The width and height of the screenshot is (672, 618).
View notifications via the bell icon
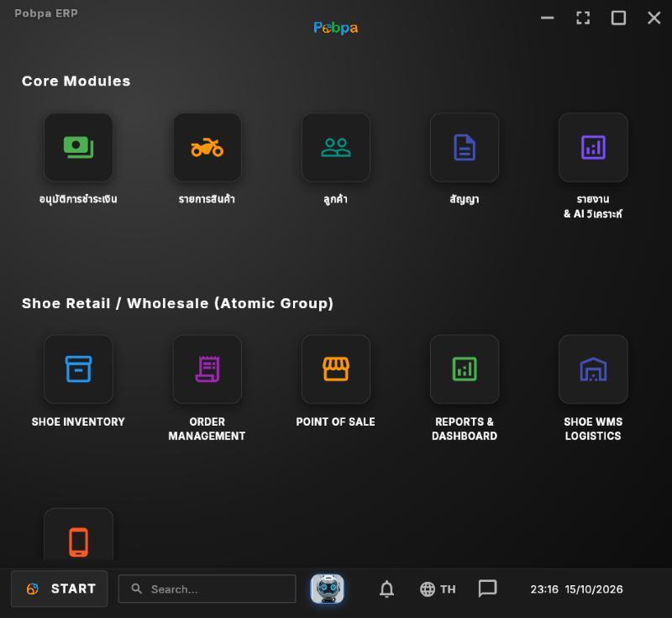(386, 589)
